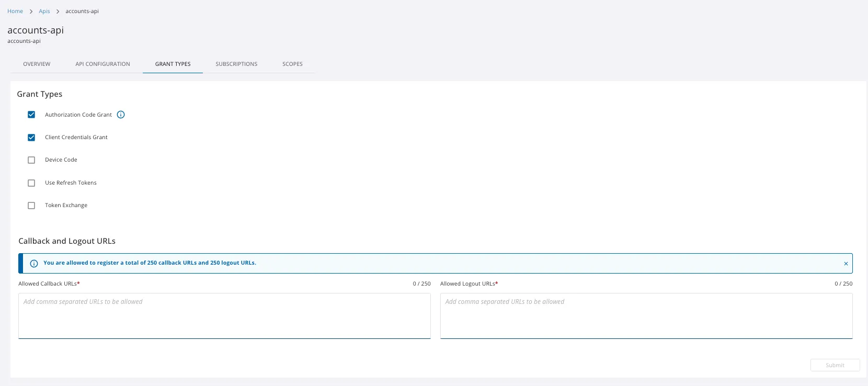Viewport: 868px width, 386px height.
Task: Open the Scopes tab
Action: [292, 64]
